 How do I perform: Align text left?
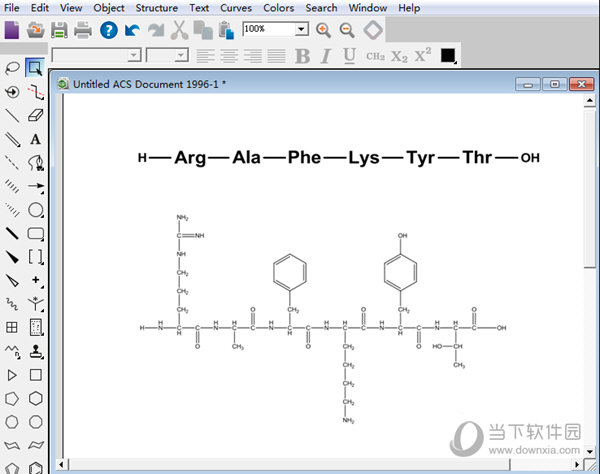coord(205,56)
